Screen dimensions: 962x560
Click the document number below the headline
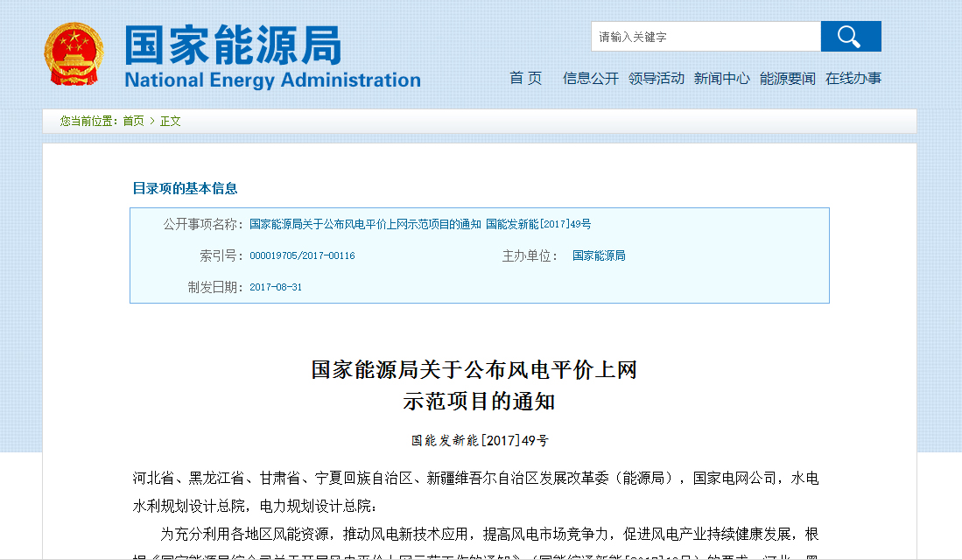click(480, 440)
